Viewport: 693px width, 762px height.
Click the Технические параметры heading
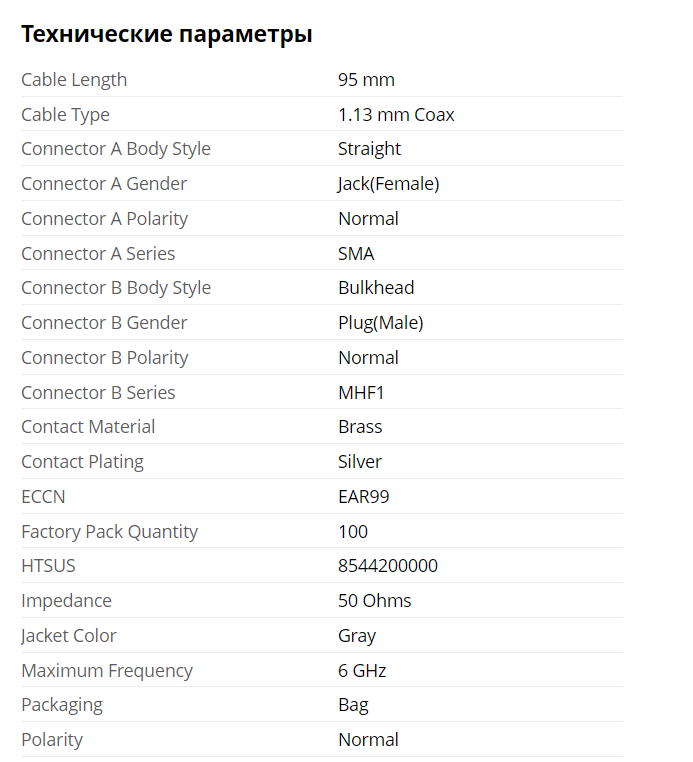coord(167,35)
